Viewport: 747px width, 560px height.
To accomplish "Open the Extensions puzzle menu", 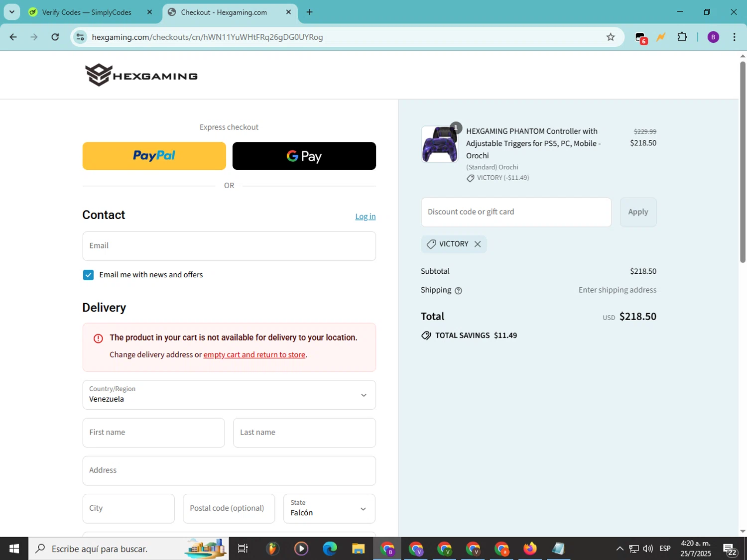I will [682, 37].
